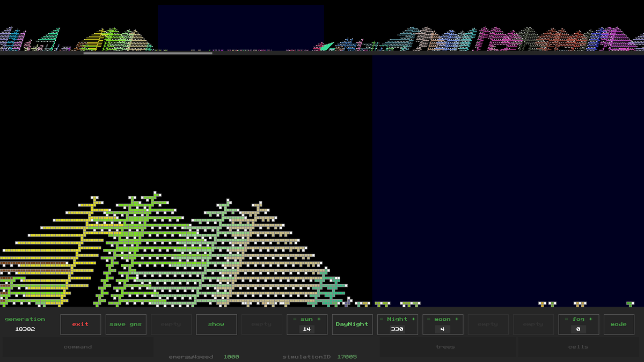Select the Night value 330
The width and height of the screenshot is (644, 362).
coord(397,329)
